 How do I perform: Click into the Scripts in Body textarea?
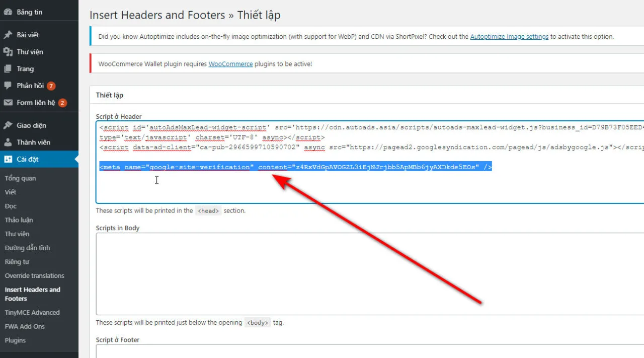pos(370,274)
